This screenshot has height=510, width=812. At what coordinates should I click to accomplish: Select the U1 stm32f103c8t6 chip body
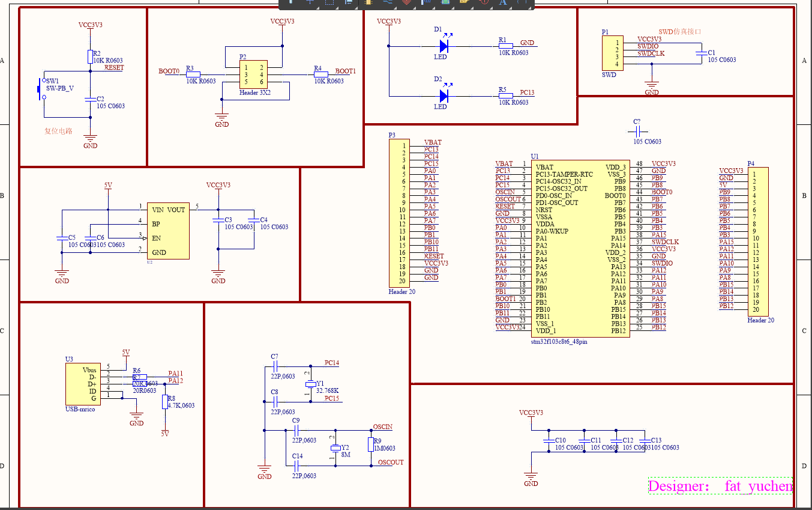coord(580,249)
